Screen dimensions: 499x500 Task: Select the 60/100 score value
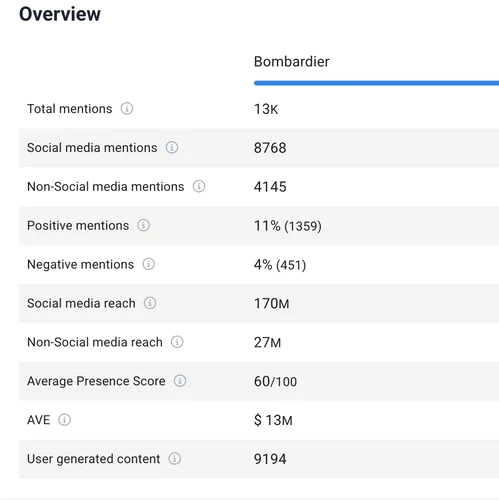pos(275,381)
